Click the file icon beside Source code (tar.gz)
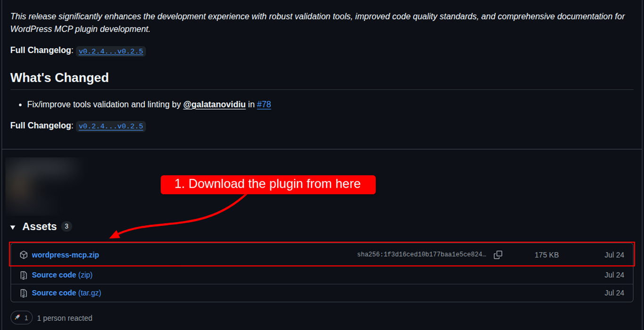Viewport: 644px width, 330px height. tap(23, 293)
